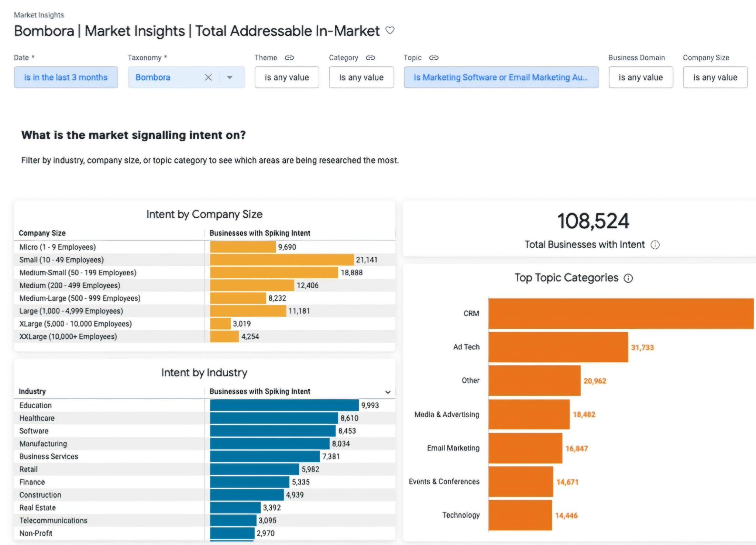Select the XXLarge (10,000+ Employees) row
The image size is (756, 545).
(205, 337)
